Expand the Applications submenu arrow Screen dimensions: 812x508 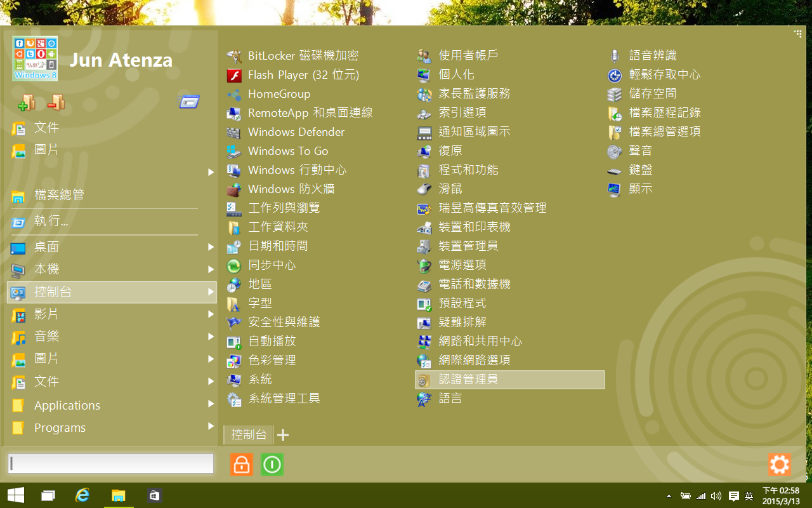211,404
